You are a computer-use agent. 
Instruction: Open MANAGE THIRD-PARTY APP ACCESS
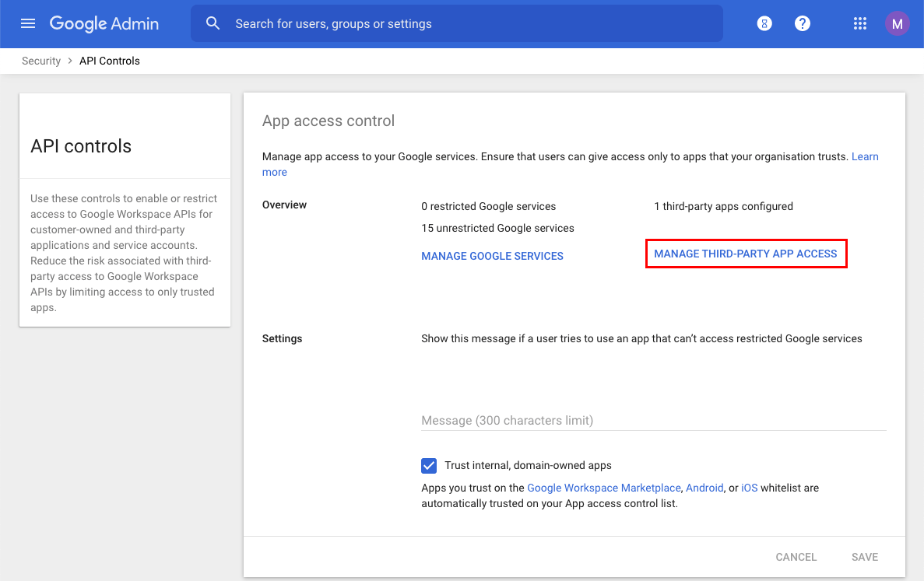click(746, 253)
